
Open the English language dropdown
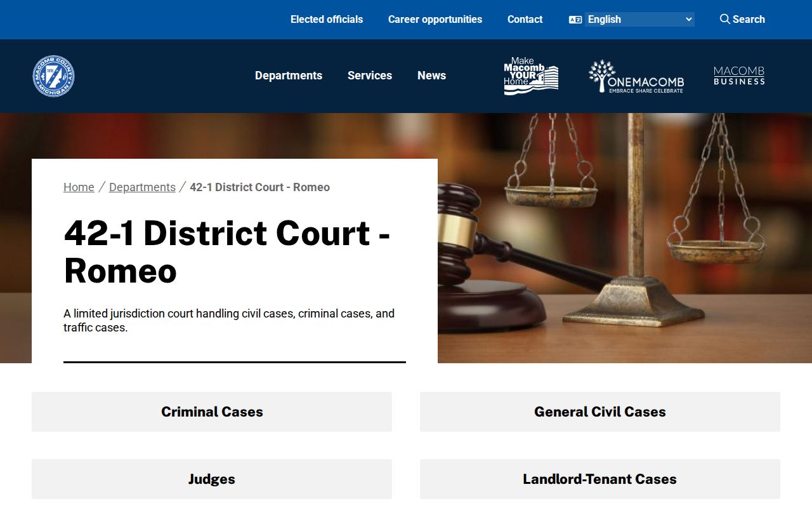639,20
